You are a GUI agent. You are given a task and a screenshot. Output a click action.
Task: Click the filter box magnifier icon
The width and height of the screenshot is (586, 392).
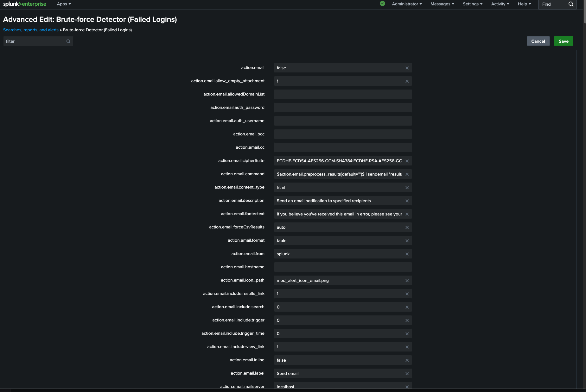[x=68, y=41]
